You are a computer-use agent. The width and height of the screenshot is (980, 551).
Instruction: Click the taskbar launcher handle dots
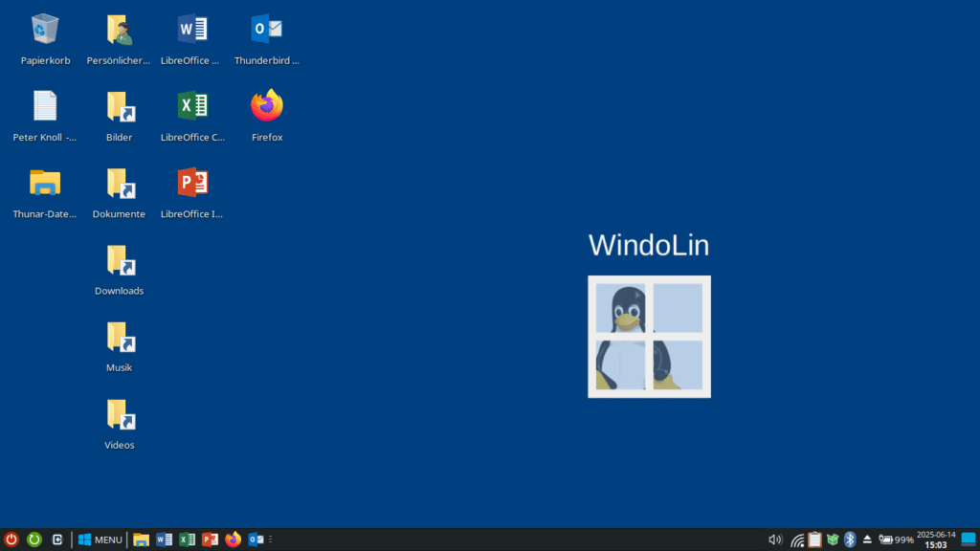(271, 540)
